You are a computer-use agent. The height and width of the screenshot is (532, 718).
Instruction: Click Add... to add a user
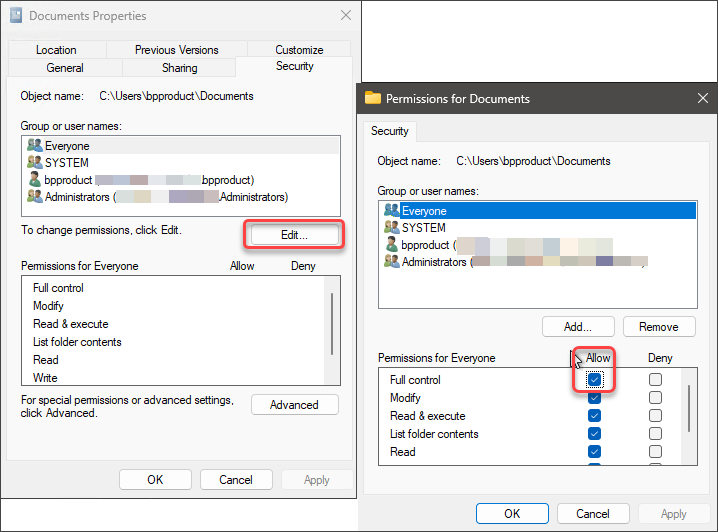578,327
